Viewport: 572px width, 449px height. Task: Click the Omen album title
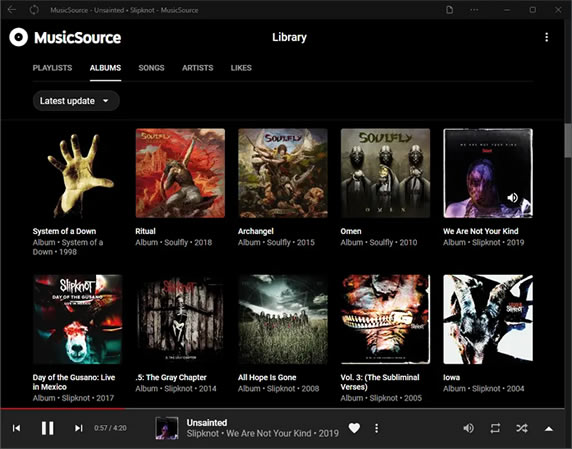coord(351,231)
